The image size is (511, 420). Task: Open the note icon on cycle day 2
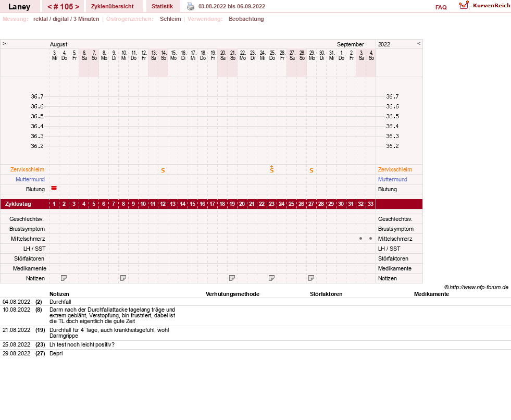click(x=64, y=278)
